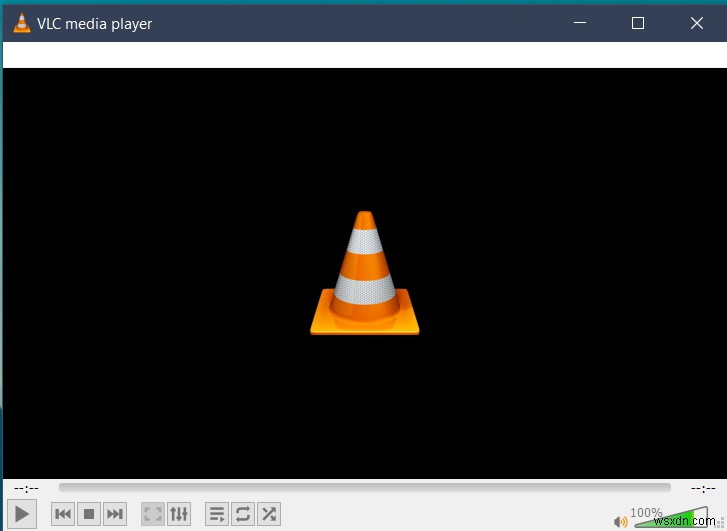The width and height of the screenshot is (727, 531).
Task: Click the VLC cone in video area
Action: coord(364,273)
